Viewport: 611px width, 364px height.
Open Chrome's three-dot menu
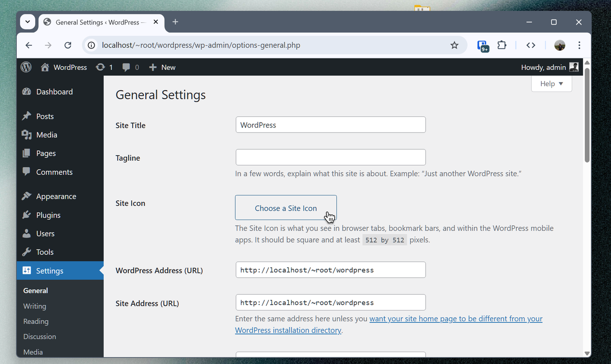tap(579, 45)
